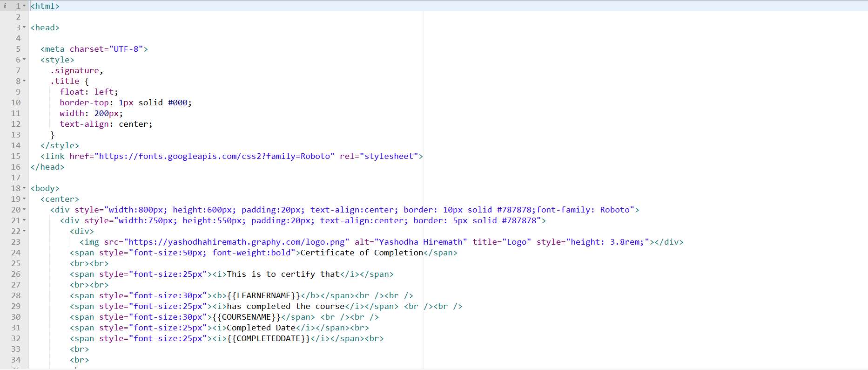The height and width of the screenshot is (370, 868).
Task: Click the Google Fonts stylesheet URL
Action: [216, 156]
